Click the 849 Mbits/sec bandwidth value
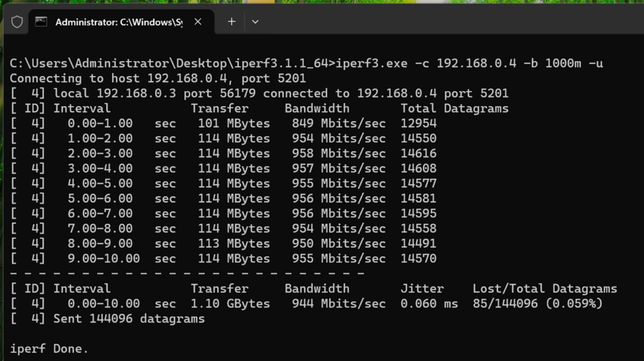The image size is (644, 361). coord(338,123)
